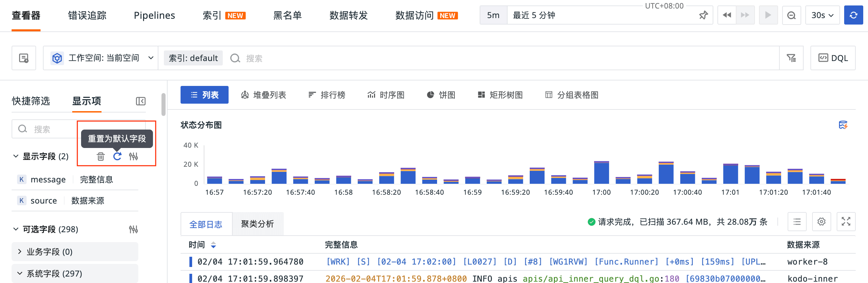Play auto-refresh button

pos(768,15)
